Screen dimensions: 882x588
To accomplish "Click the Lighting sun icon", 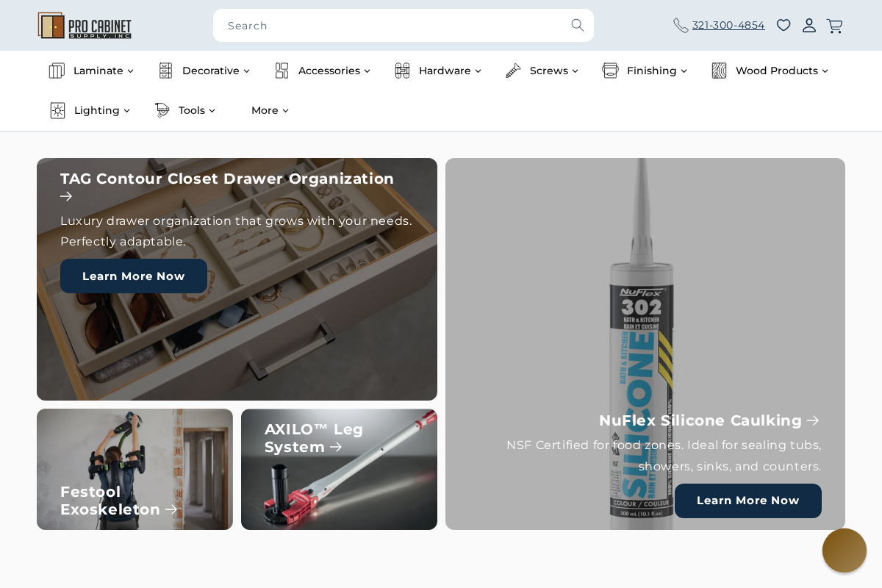I will [57, 110].
